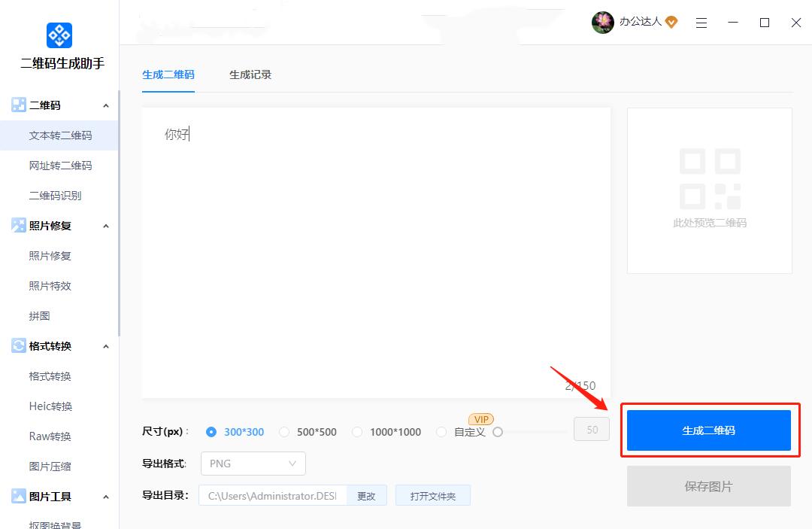
Task: Click the 格式转换 section icon
Action: click(19, 345)
